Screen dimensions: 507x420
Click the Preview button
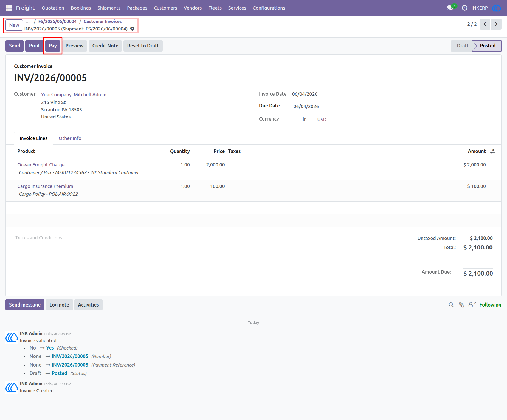74,46
